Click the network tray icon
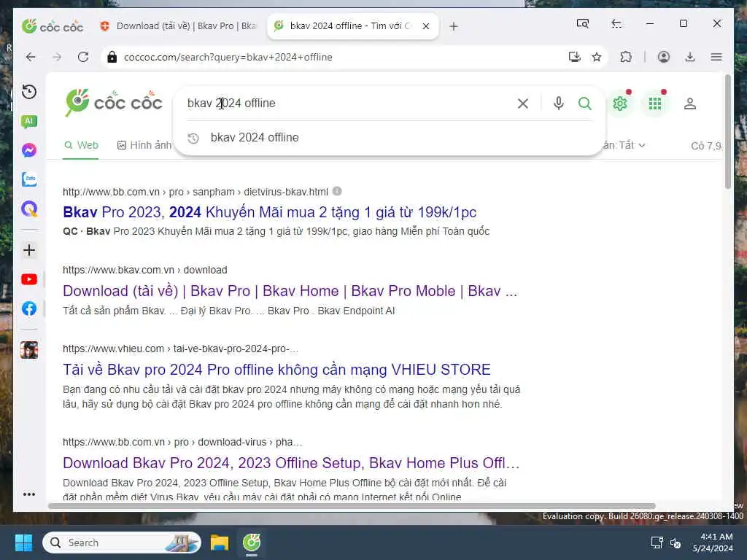747x560 pixels. [657, 542]
